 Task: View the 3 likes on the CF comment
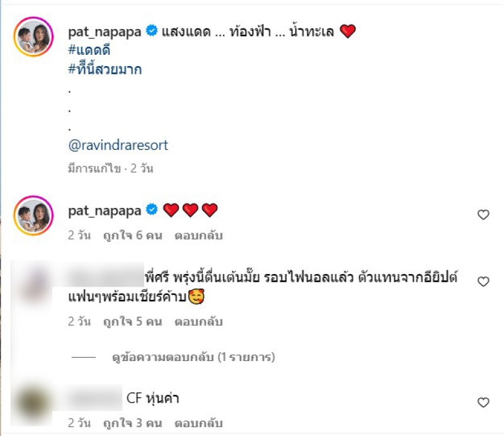pyautogui.click(x=132, y=423)
